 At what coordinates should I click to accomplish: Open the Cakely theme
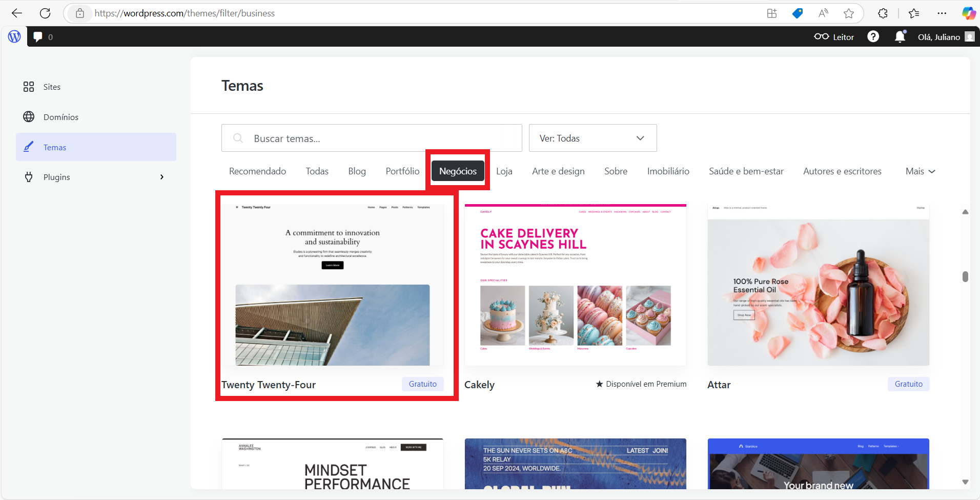575,284
